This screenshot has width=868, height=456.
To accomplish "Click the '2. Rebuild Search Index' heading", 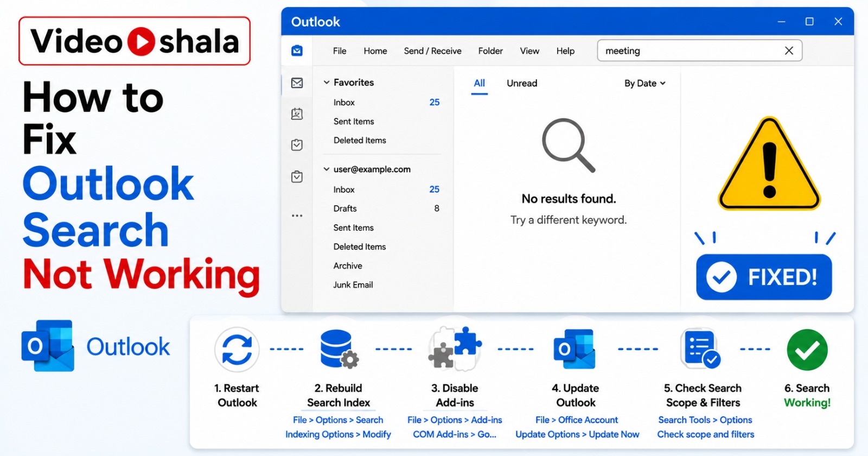I will pos(339,395).
